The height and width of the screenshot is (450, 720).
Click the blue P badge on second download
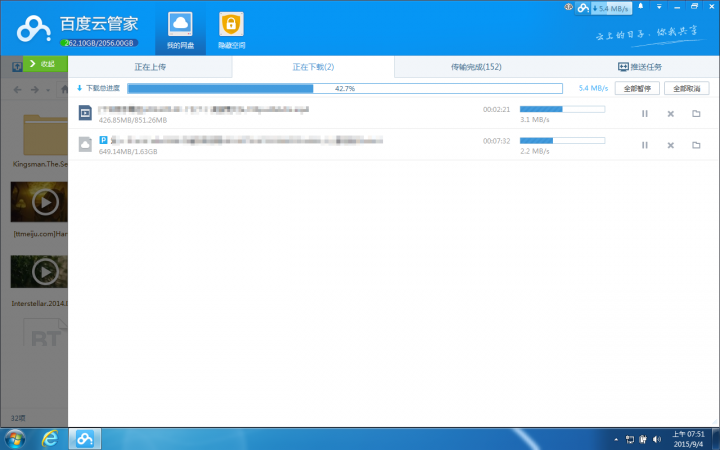103,140
